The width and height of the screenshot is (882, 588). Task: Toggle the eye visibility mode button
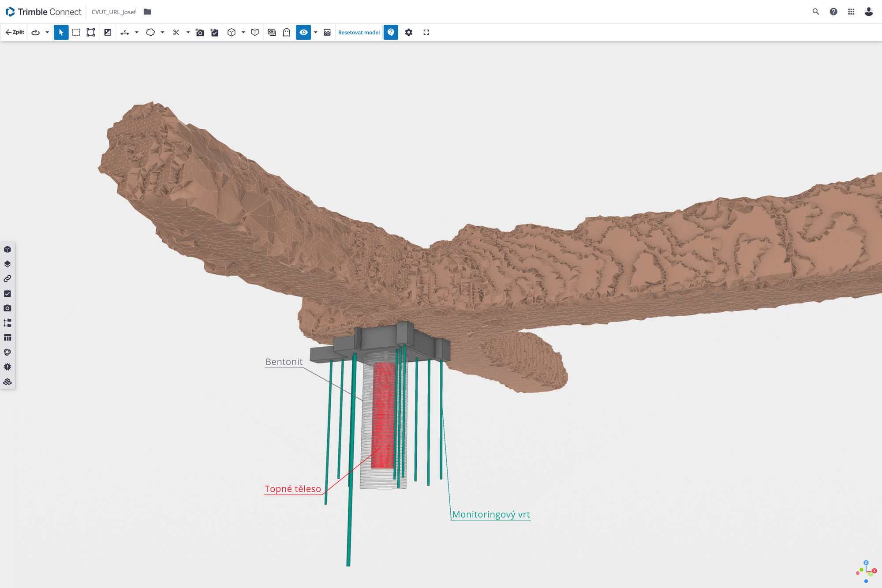point(303,32)
